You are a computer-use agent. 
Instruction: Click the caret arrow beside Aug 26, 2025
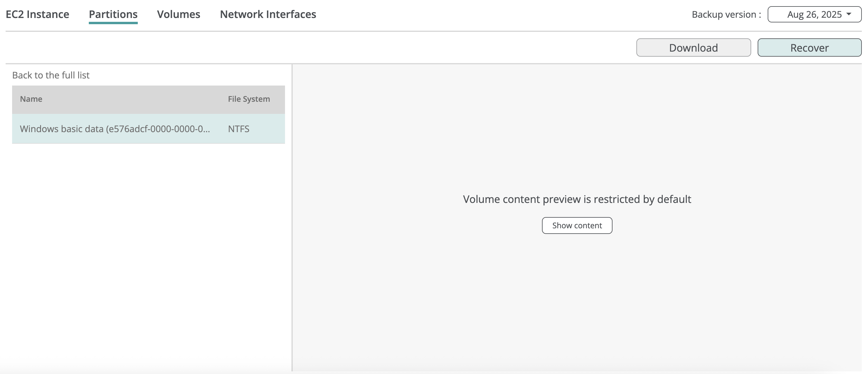click(x=849, y=14)
